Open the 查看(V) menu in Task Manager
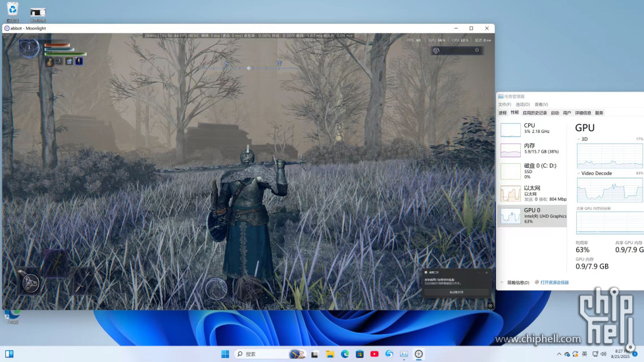The width and height of the screenshot is (644, 362). 541,105
